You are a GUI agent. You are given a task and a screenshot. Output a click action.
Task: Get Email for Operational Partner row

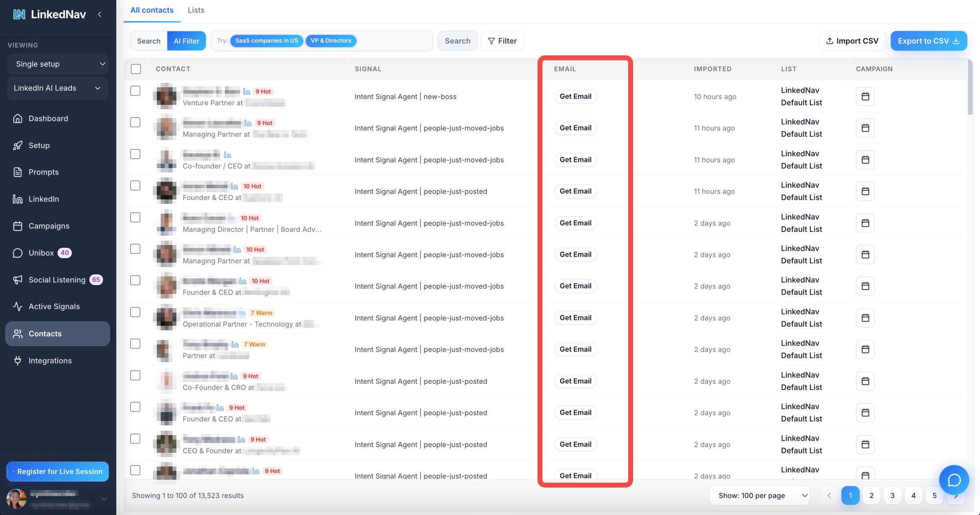pyautogui.click(x=575, y=318)
